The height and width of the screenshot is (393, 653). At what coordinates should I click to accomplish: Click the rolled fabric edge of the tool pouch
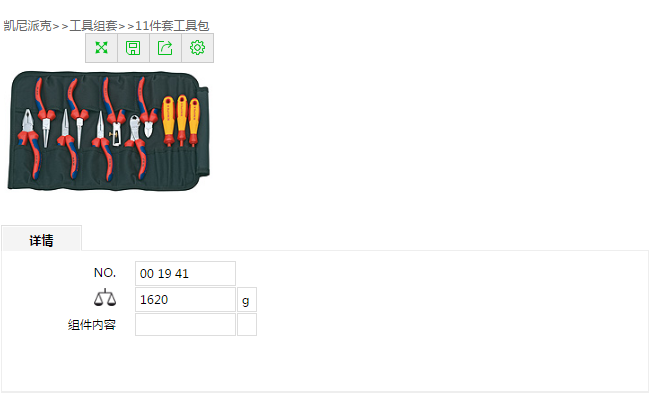pyautogui.click(x=204, y=131)
